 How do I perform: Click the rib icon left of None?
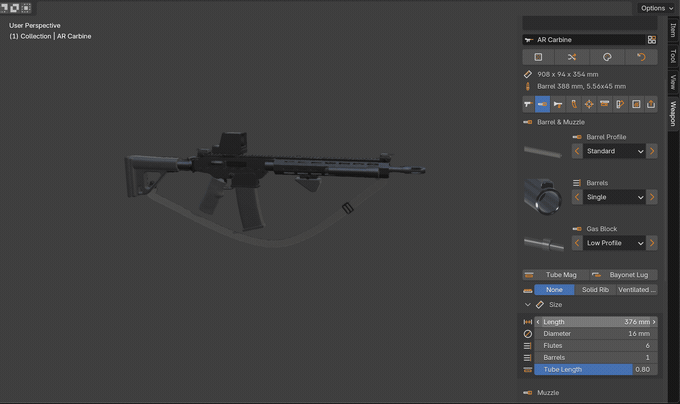[528, 290]
